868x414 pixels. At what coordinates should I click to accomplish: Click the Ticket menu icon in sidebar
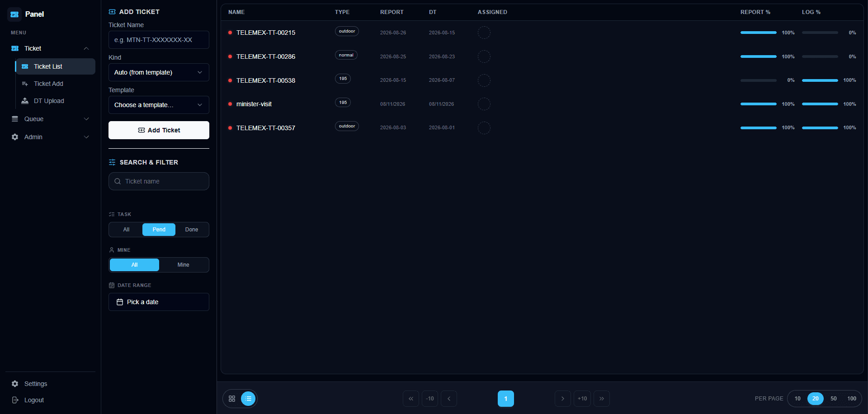(15, 48)
